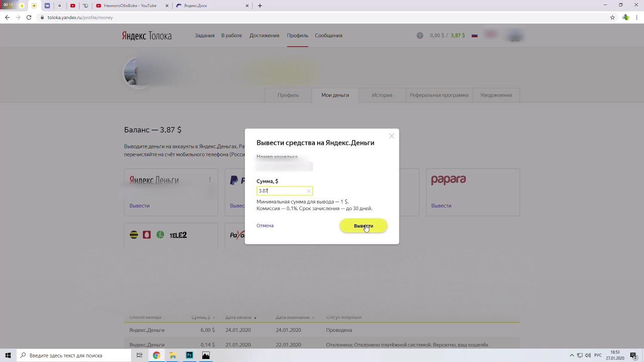Click the yellow Вывести button in dialog
The image size is (644, 362).
[363, 226]
